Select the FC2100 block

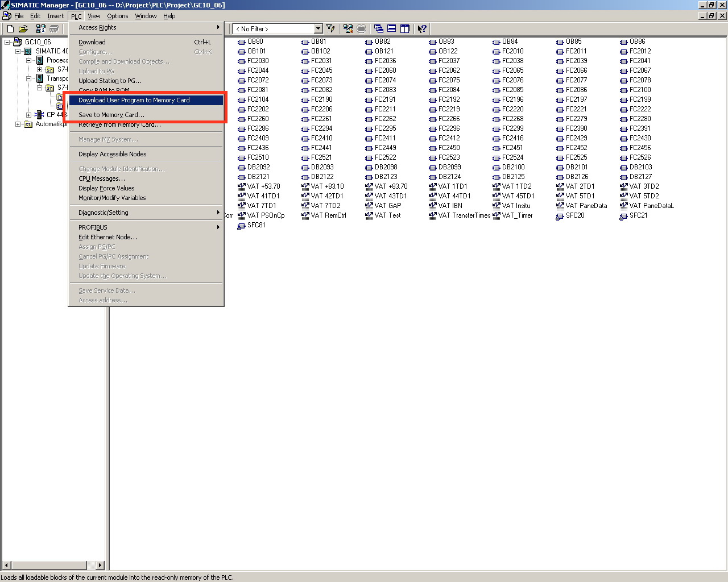pos(635,90)
